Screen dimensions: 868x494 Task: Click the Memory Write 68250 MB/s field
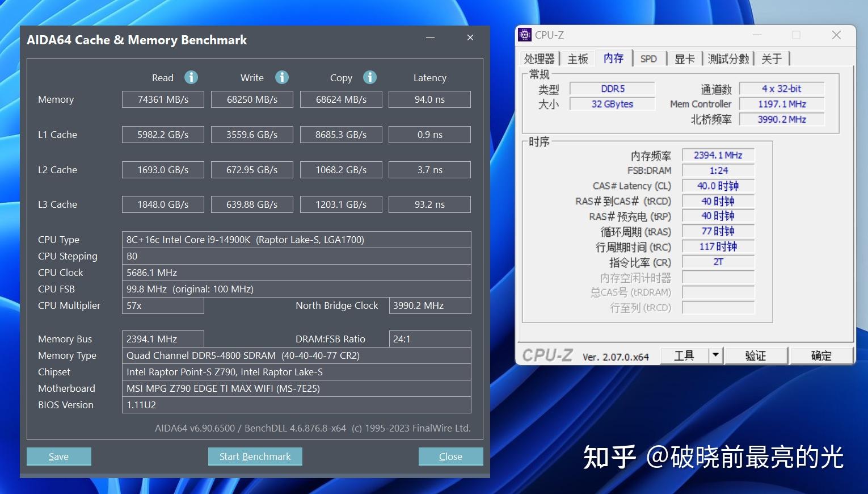[252, 99]
